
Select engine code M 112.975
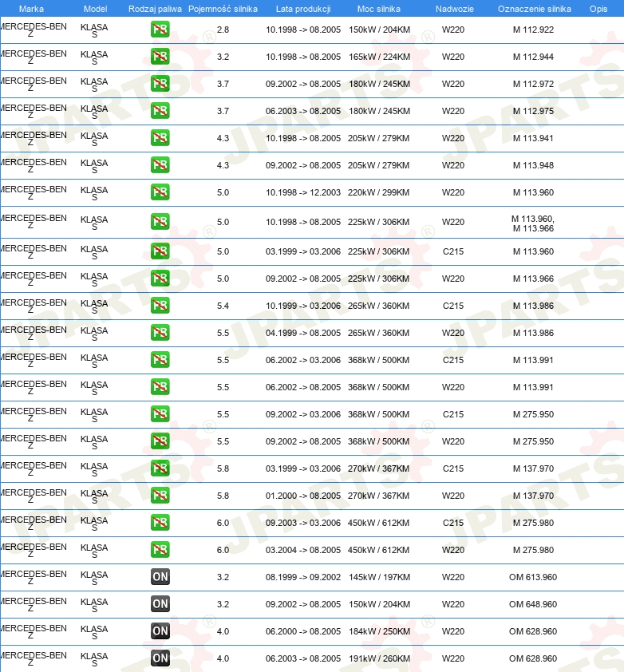[533, 111]
